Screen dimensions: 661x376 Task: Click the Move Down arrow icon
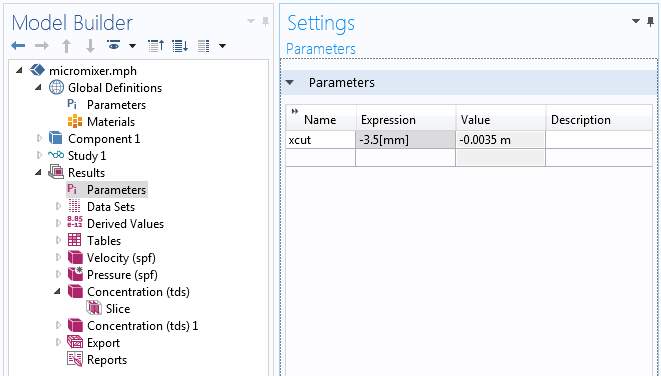click(90, 46)
